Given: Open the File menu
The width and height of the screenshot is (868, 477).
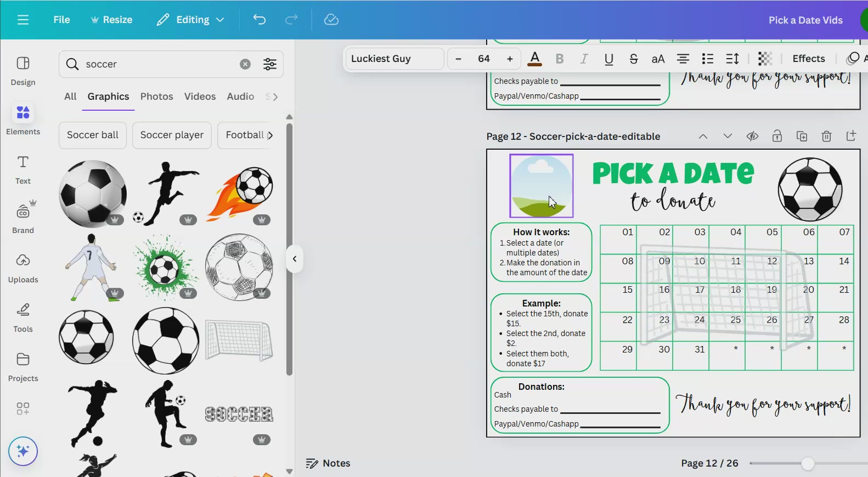Looking at the screenshot, I should point(61,20).
